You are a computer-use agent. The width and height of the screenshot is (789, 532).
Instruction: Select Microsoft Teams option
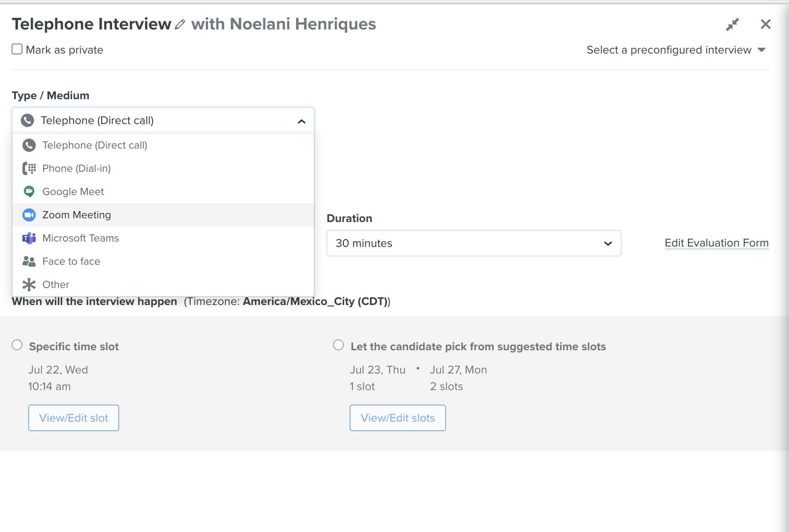163,238
